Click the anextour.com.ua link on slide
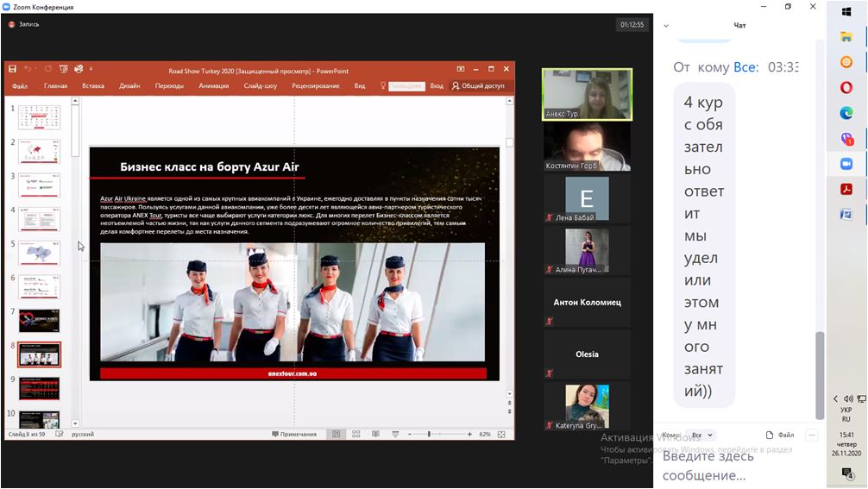868x489 pixels. click(x=292, y=374)
